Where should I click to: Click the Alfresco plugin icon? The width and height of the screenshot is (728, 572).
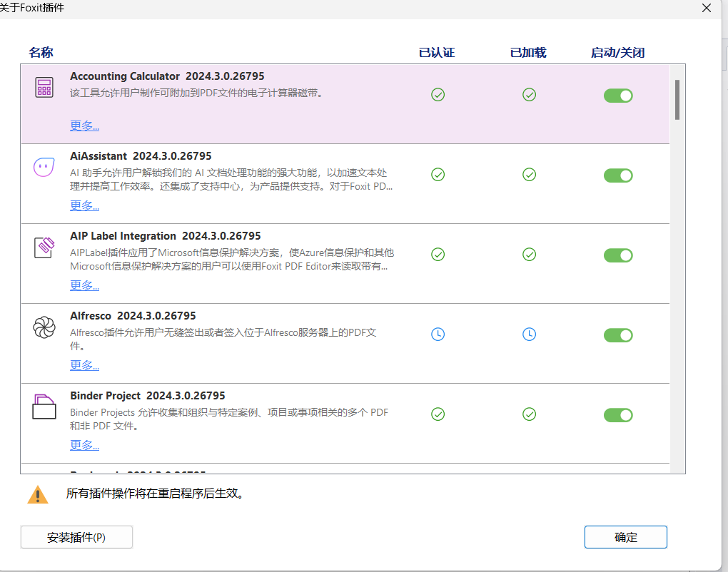44,327
